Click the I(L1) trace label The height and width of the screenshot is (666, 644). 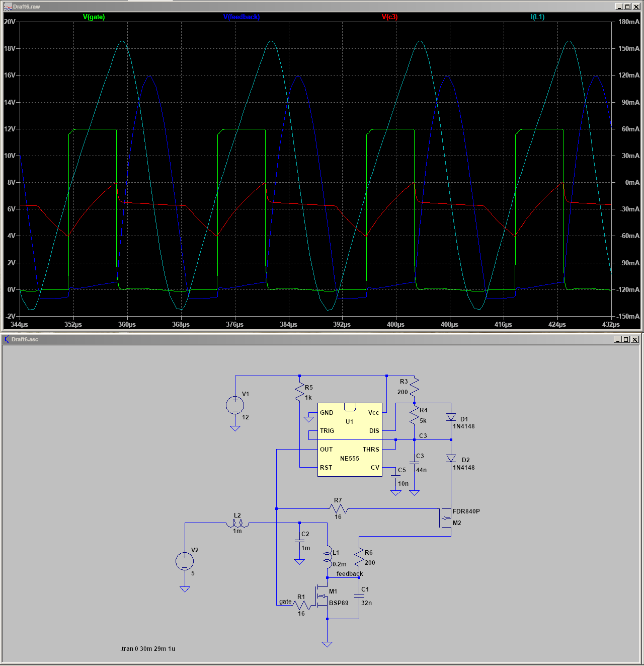(537, 17)
